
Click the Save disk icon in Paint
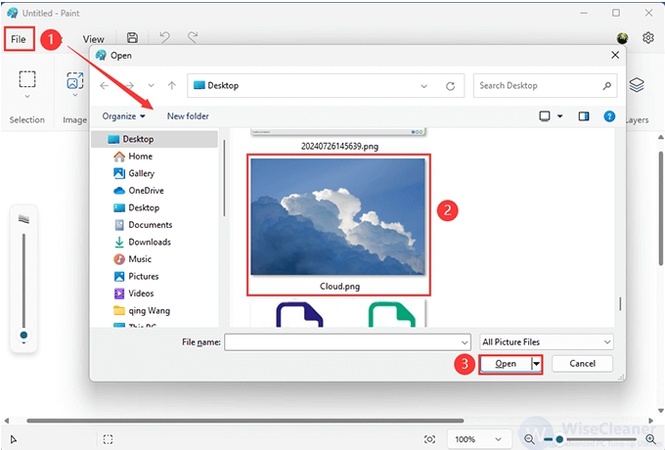coord(132,38)
